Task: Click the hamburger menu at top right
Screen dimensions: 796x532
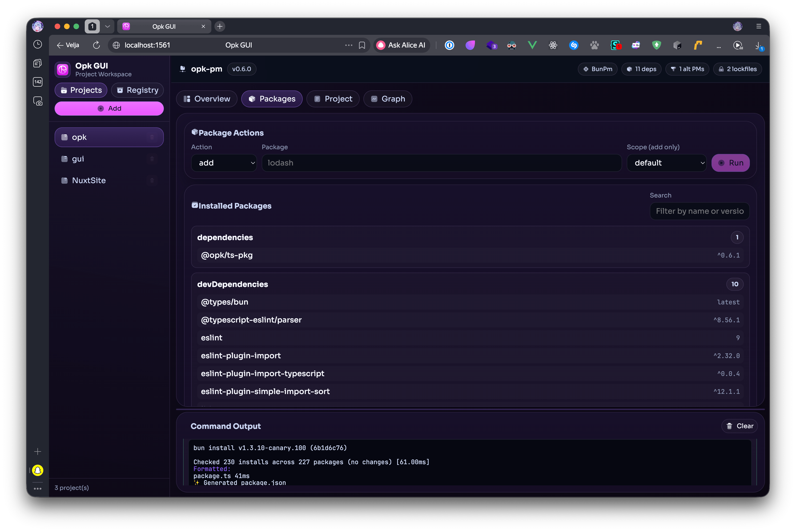Action: click(x=759, y=26)
